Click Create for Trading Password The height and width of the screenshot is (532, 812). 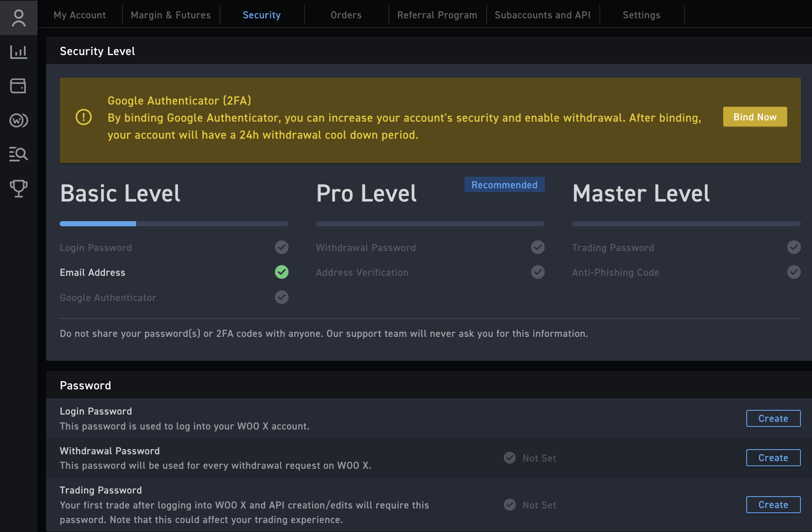[x=774, y=505]
